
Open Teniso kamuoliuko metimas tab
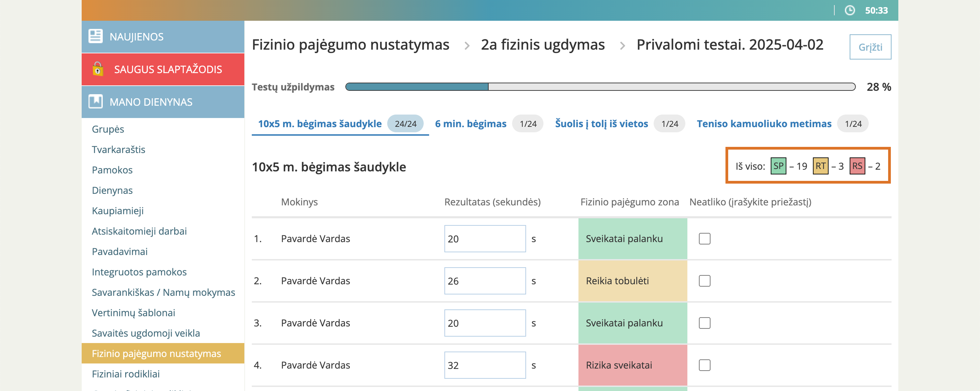click(x=764, y=123)
